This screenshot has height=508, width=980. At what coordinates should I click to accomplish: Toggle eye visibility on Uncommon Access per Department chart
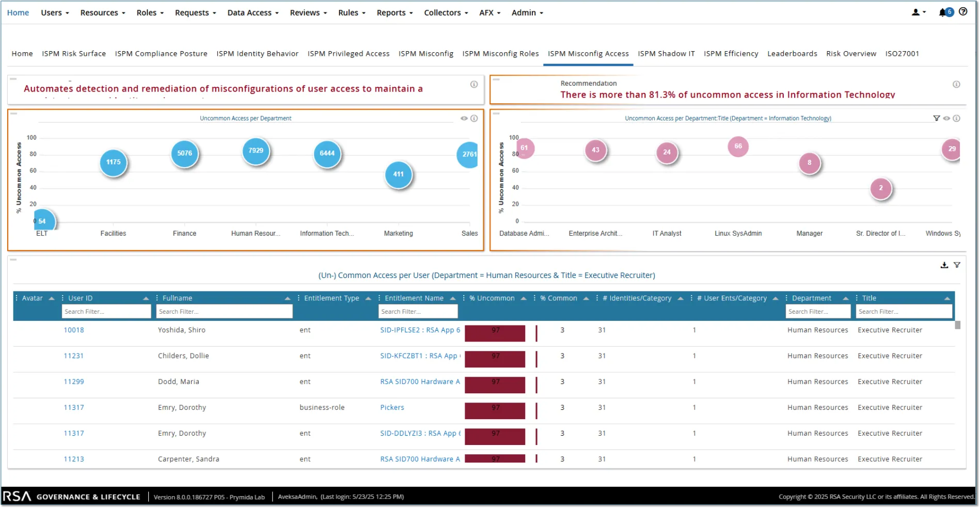pos(464,118)
